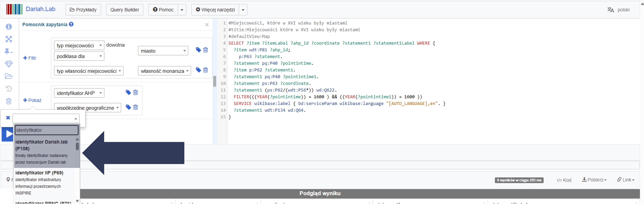This screenshot has width=644, height=204.
Task: Click the info icon in left sidebar
Action: click(x=9, y=26)
